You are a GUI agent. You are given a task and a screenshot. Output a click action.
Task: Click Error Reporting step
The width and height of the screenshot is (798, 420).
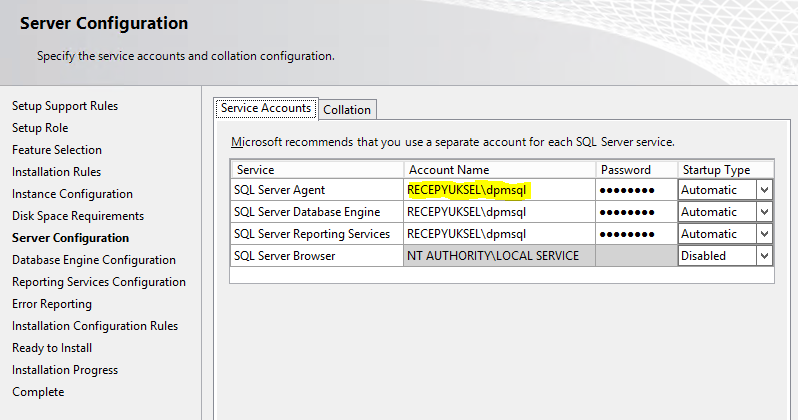click(52, 304)
